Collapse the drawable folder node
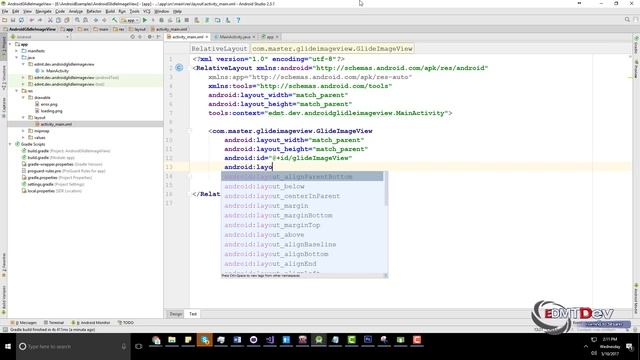Screen dimensions: 640x360 [x=23, y=98]
